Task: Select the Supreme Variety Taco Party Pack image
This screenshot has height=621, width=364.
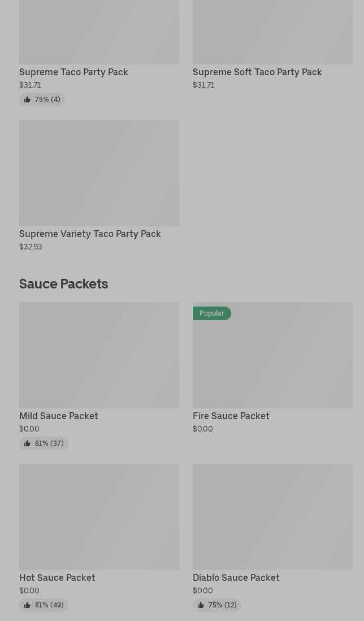Action: 99,172
